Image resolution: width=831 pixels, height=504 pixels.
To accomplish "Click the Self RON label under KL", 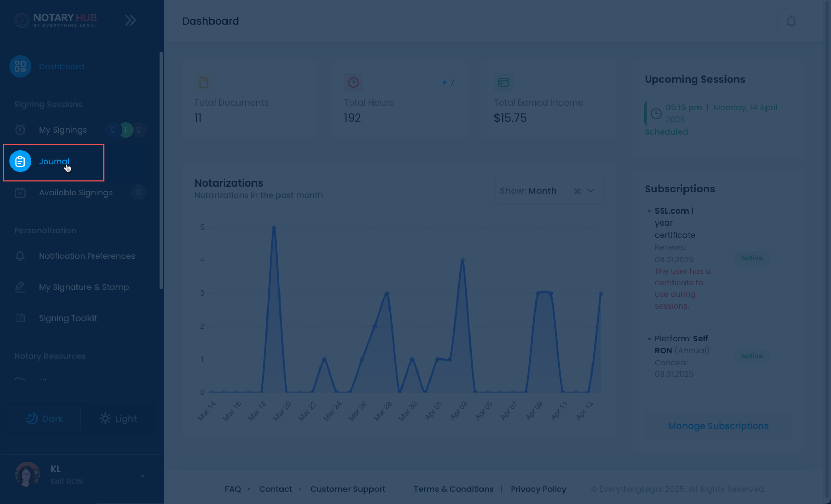I will tap(66, 481).
